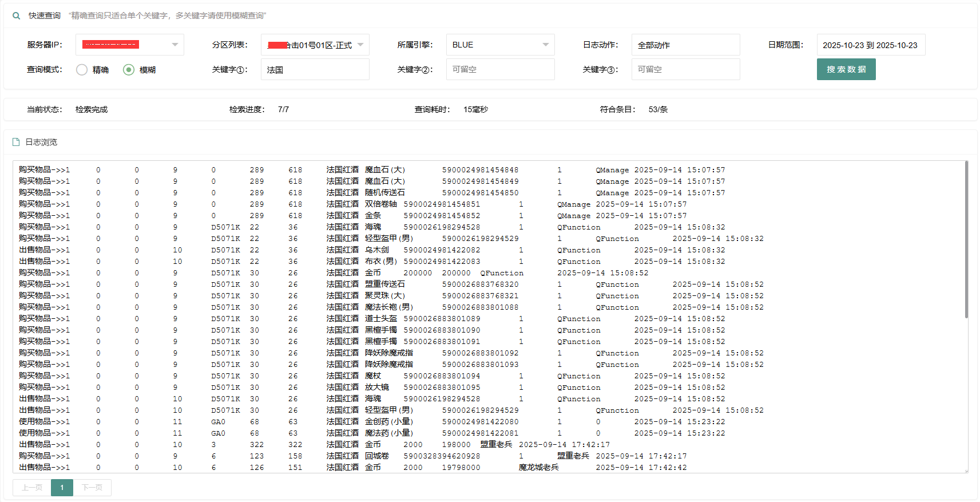The height and width of the screenshot is (502, 980).
Task: Focus the 关键字② keyword input field
Action: 500,69
